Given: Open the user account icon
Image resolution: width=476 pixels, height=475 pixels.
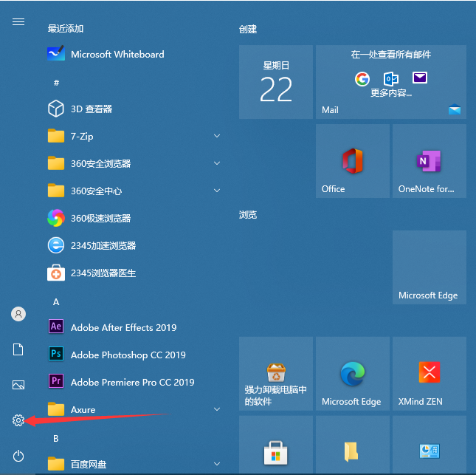Looking at the screenshot, I should pyautogui.click(x=18, y=314).
